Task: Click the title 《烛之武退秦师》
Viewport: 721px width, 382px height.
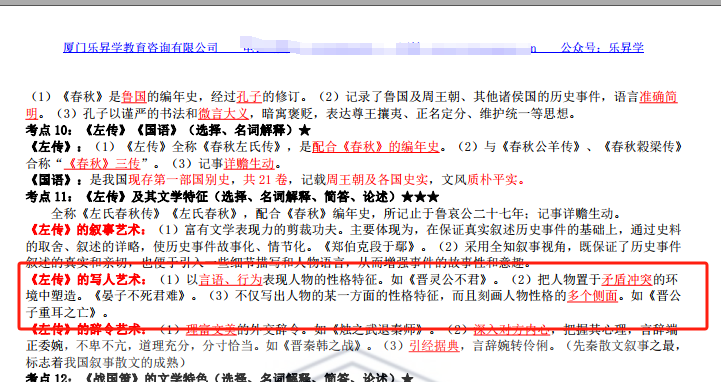Action: tap(377, 329)
